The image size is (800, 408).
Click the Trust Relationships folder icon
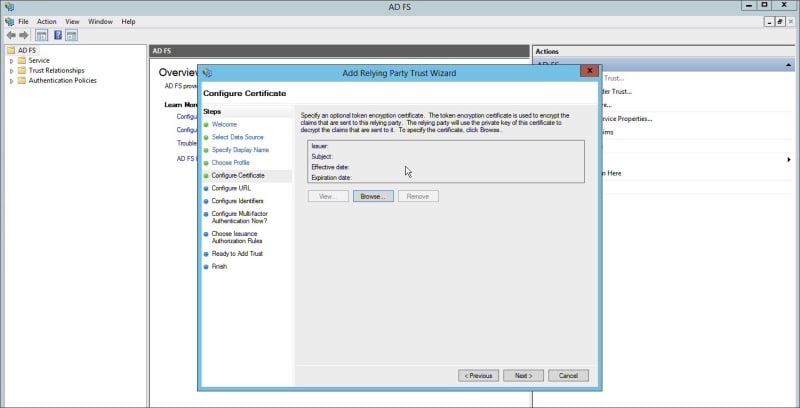click(21, 70)
